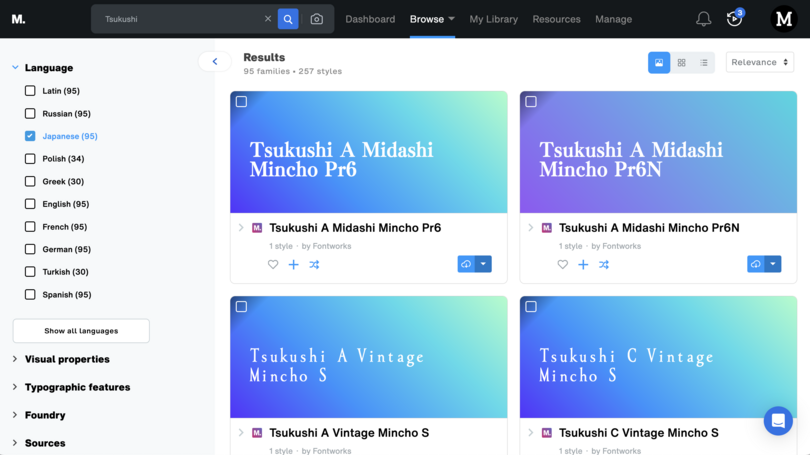
Task: Sync Tsukushi A Midashi Mincho Pr6 font
Action: point(466,264)
